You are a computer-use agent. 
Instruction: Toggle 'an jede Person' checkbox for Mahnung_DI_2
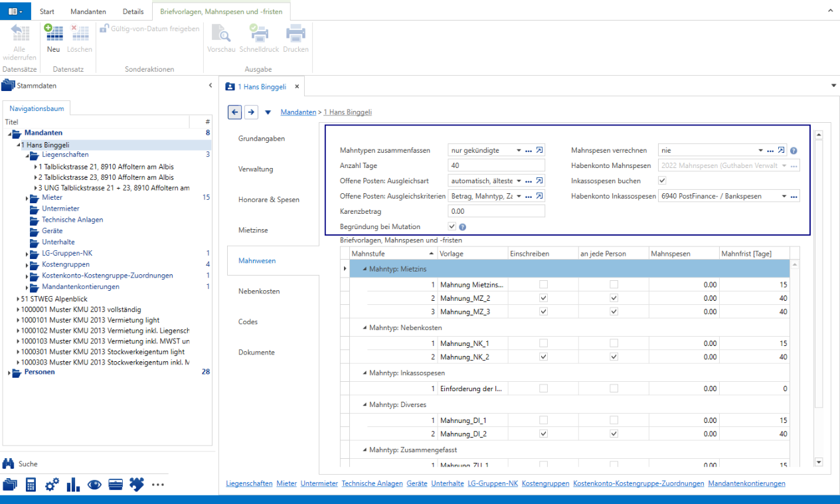(614, 434)
